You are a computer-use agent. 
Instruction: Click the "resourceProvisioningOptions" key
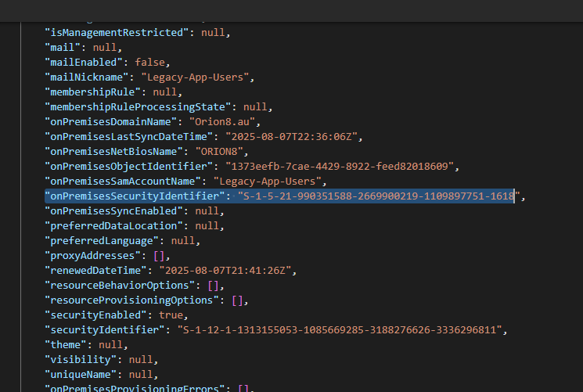pos(134,300)
